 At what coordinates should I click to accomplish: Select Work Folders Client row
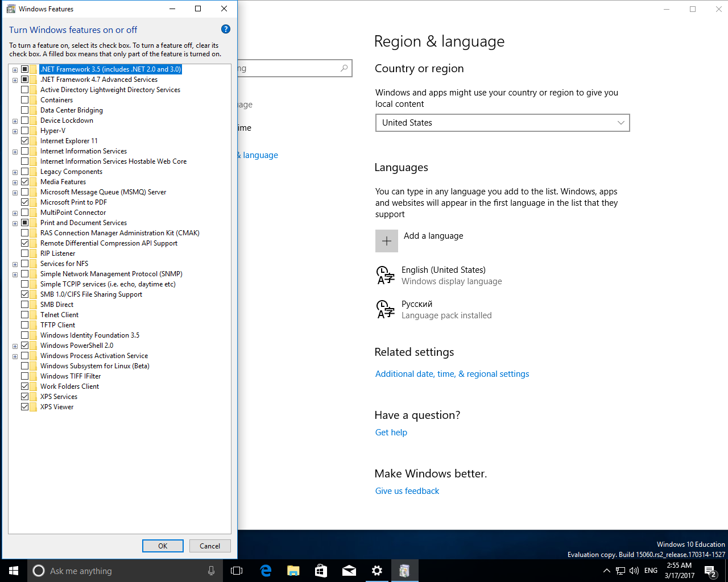pos(69,386)
